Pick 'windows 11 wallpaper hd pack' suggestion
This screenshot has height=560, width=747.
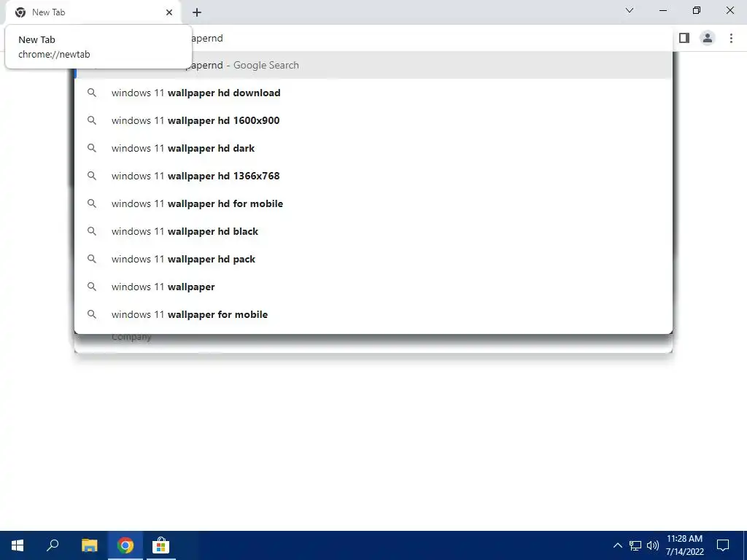click(373, 259)
